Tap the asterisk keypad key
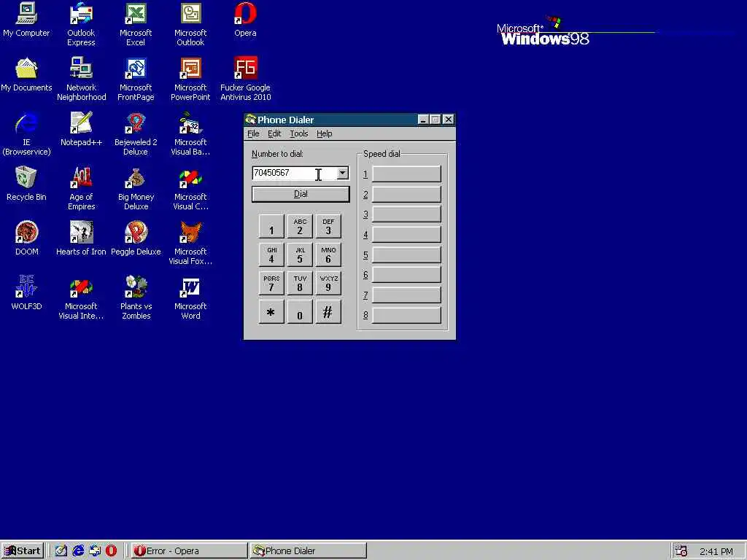The height and width of the screenshot is (560, 747). coord(271,312)
